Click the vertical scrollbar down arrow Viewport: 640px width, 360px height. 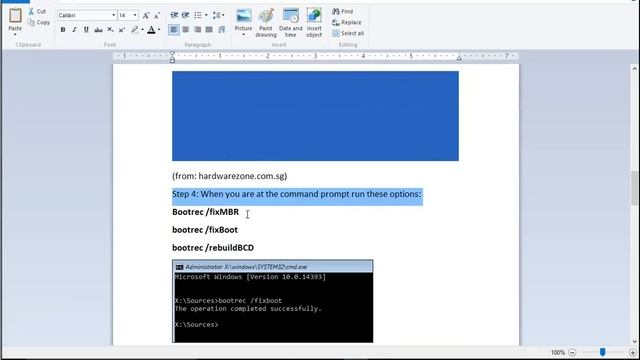pos(634,342)
